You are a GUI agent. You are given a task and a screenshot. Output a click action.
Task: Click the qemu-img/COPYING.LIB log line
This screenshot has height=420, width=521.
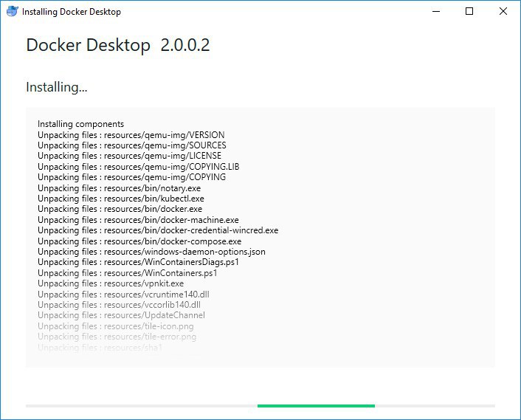tap(138, 167)
